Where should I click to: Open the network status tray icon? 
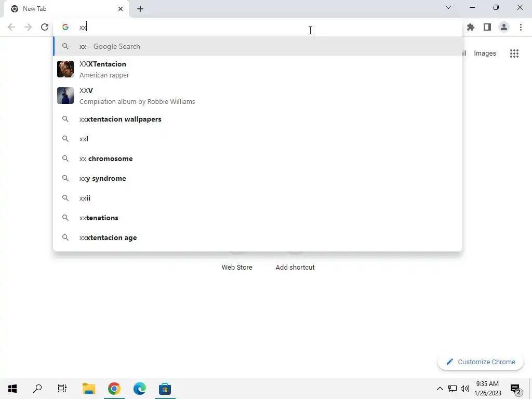pos(453,389)
